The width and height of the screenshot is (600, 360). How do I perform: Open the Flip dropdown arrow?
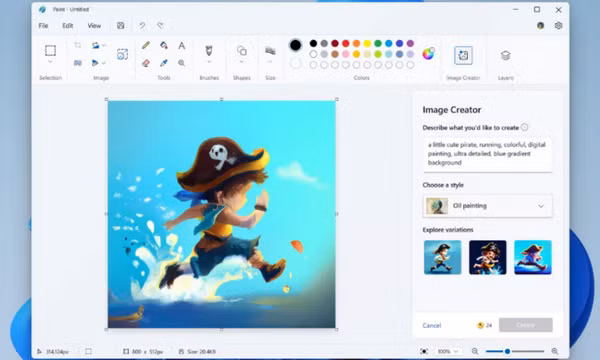[x=104, y=63]
